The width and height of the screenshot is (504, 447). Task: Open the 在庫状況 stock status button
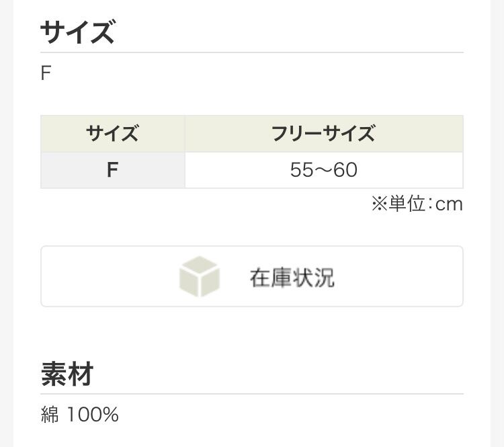click(252, 276)
